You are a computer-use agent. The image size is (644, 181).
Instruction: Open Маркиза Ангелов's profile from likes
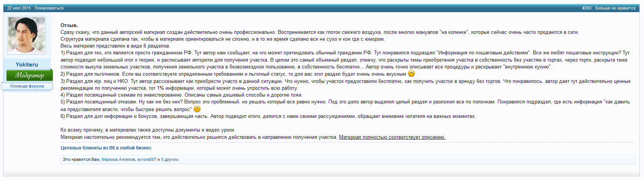pyautogui.click(x=118, y=160)
